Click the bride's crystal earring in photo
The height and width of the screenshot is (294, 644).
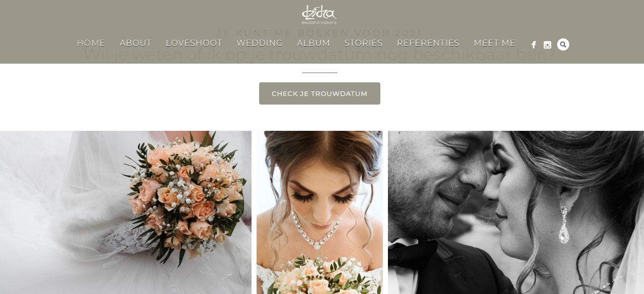point(564,224)
